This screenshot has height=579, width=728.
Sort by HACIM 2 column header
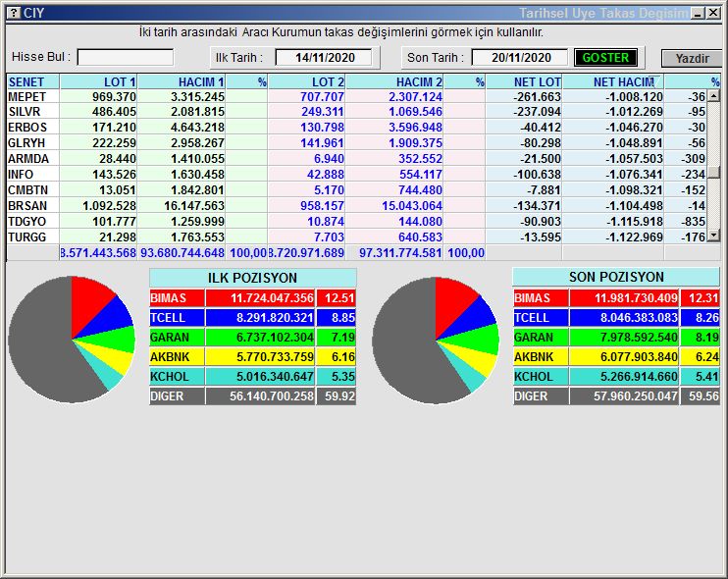[394, 82]
